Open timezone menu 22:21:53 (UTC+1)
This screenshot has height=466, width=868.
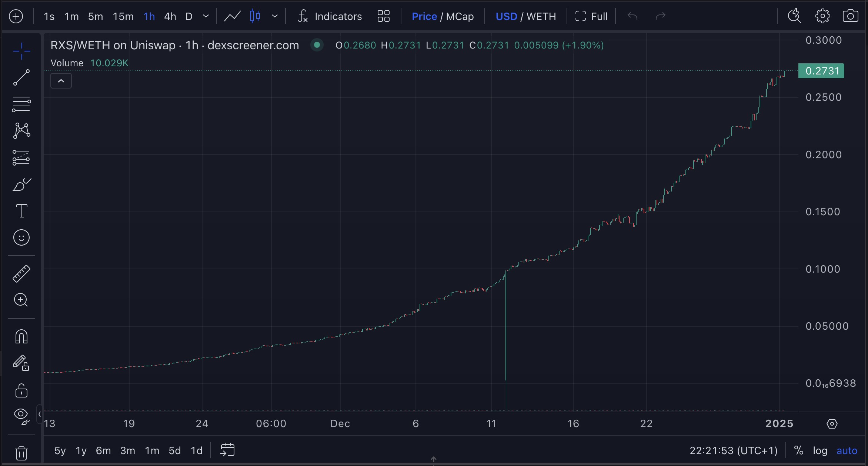[734, 450]
